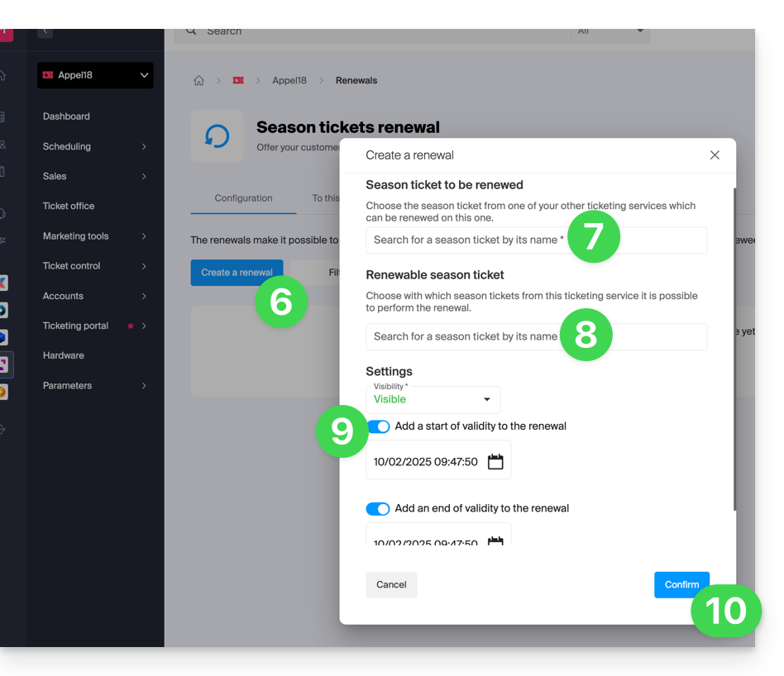Click 'Season ticket to be renewed' search field

click(x=467, y=240)
